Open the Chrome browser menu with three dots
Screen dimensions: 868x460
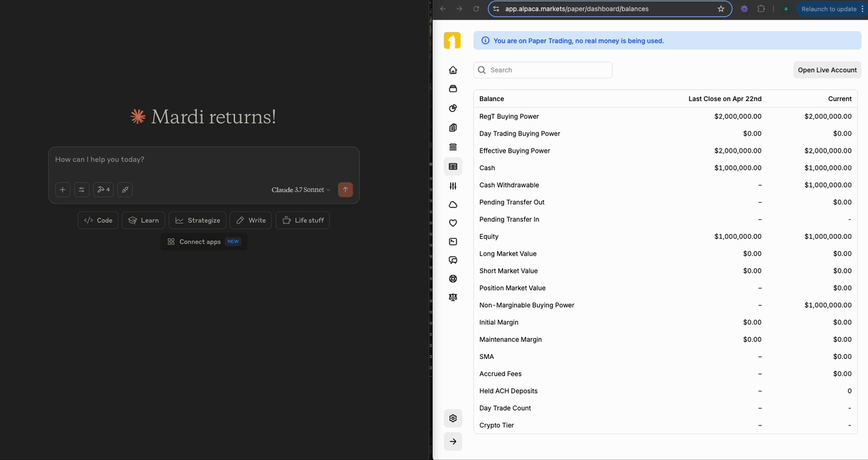pyautogui.click(x=863, y=9)
